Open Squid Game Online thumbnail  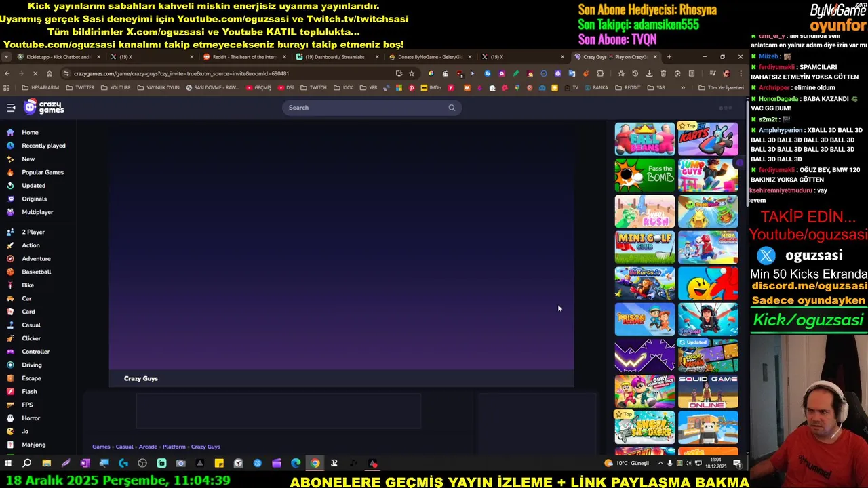[x=708, y=392]
